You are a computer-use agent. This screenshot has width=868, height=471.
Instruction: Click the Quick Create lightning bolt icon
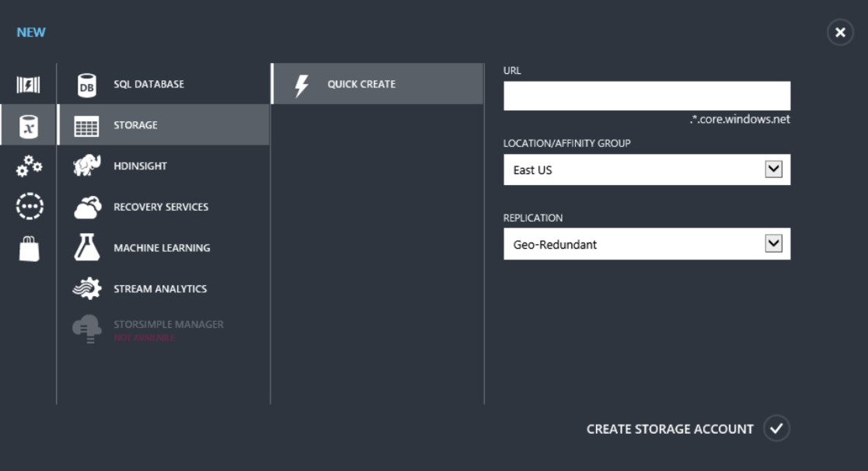(302, 85)
